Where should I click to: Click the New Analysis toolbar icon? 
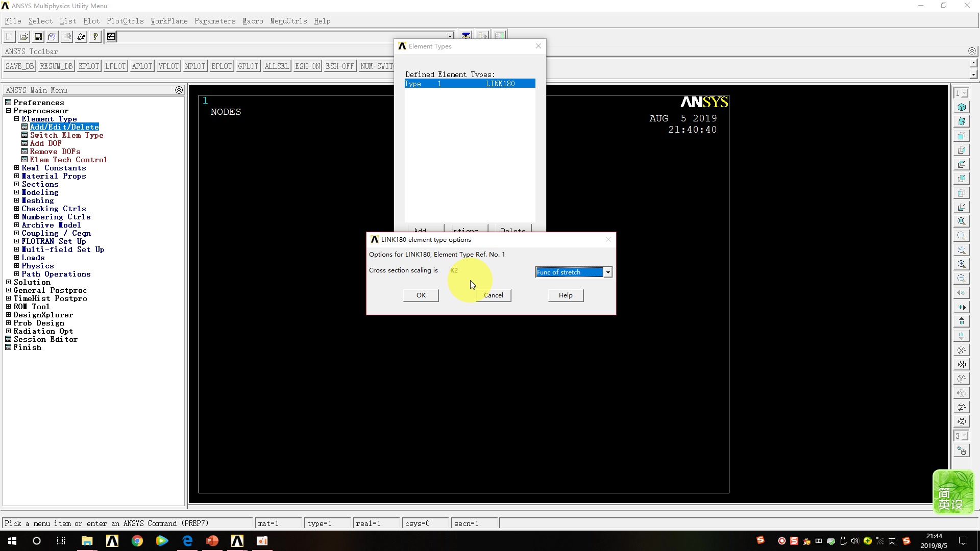tap(9, 37)
